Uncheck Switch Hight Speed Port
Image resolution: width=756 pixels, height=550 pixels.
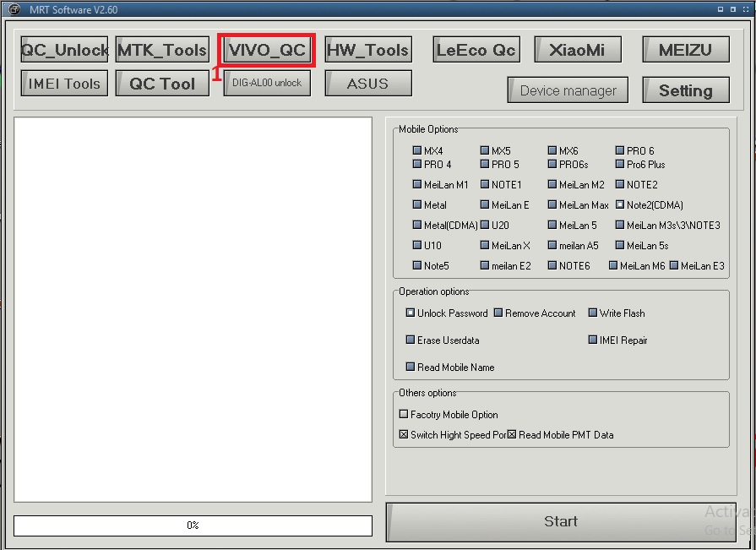click(404, 434)
